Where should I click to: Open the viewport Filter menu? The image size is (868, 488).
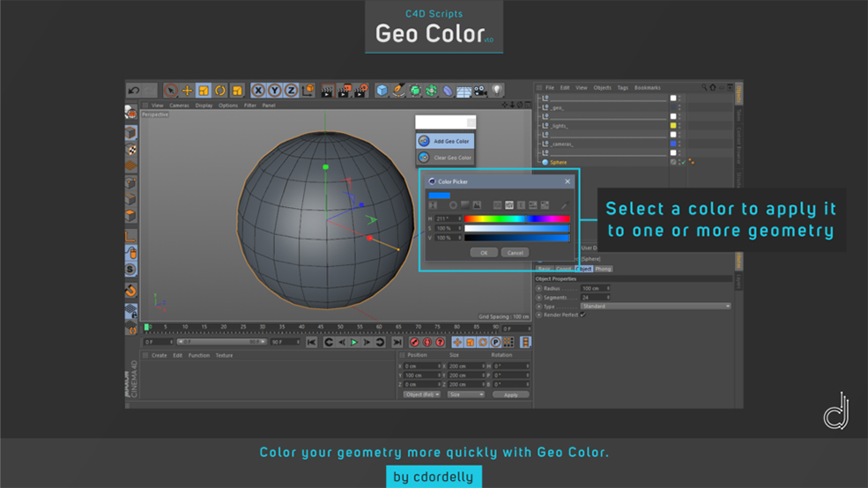click(250, 105)
